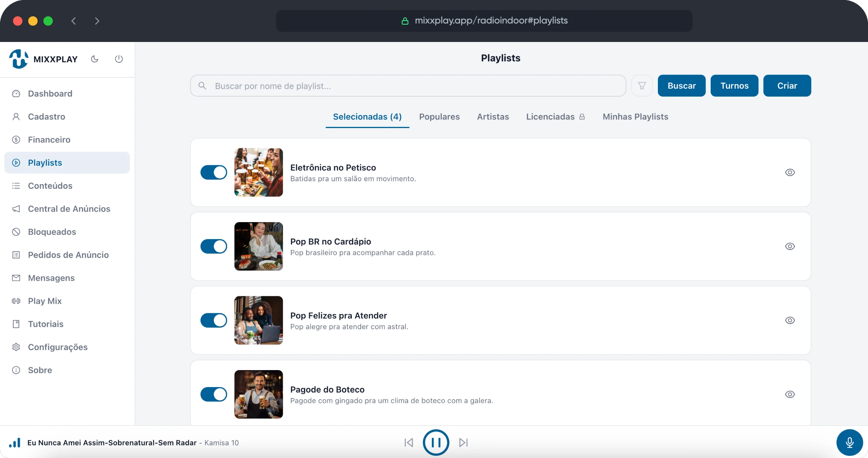Click the search magnifier icon
This screenshot has height=458, width=868.
click(x=202, y=86)
